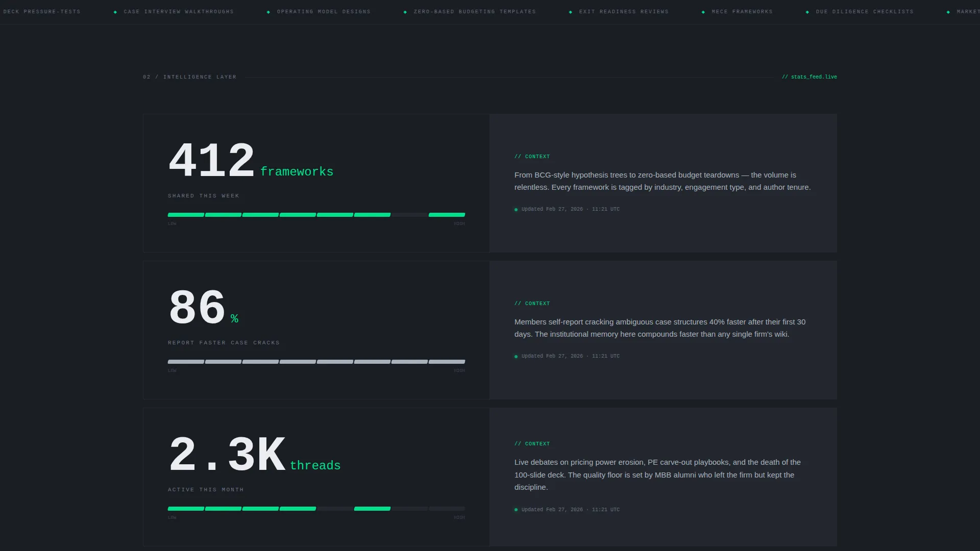Click the green status dot in threads card
The image size is (980, 551).
(516, 510)
